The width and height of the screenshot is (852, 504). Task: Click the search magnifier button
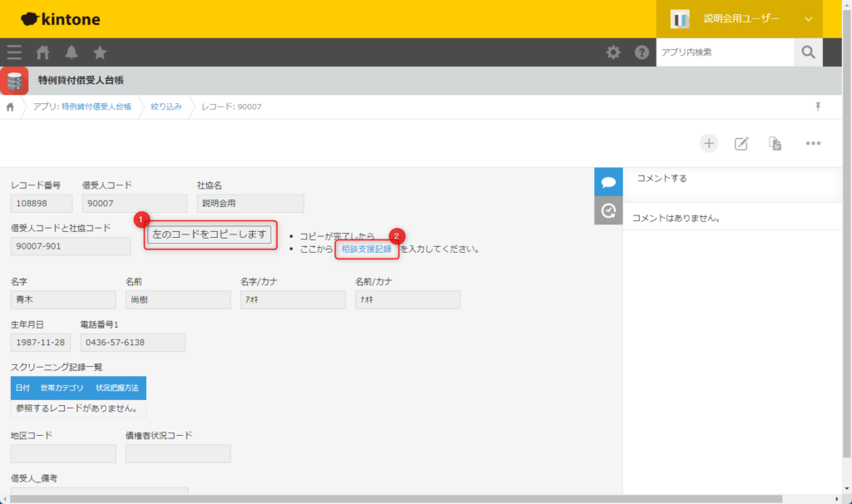[x=808, y=52]
